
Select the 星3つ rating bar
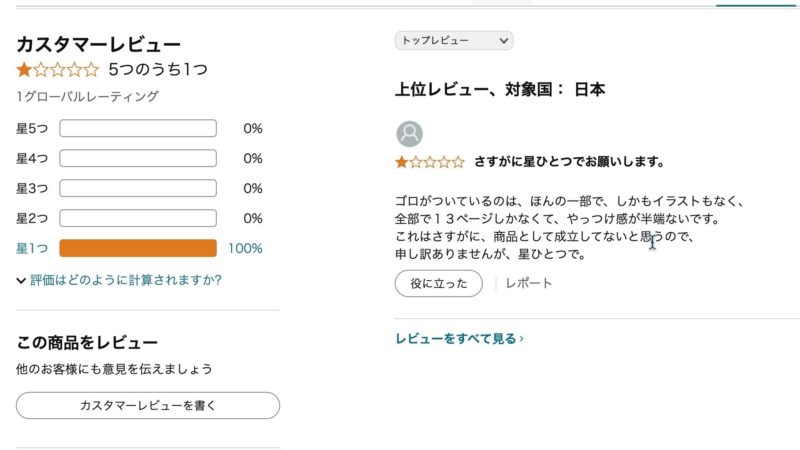click(x=138, y=188)
